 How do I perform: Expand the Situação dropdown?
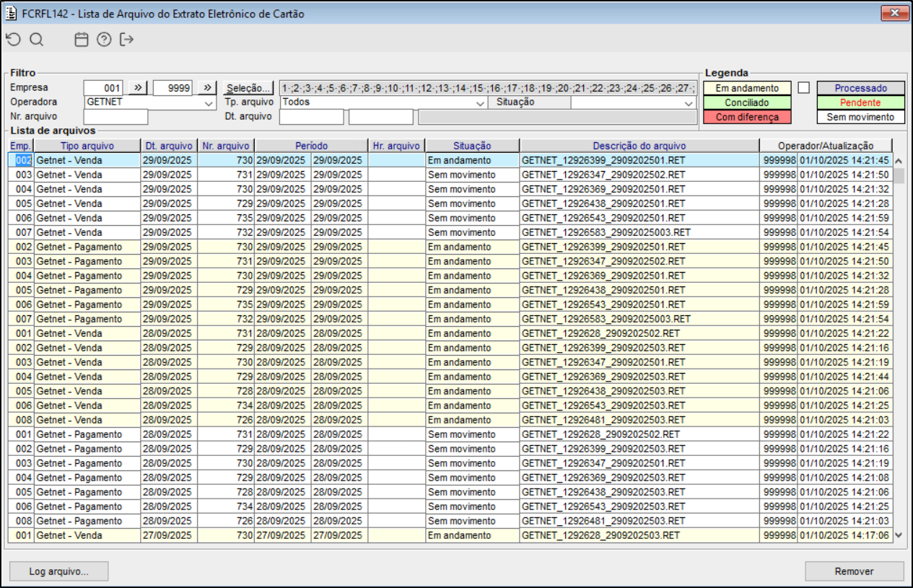689,102
